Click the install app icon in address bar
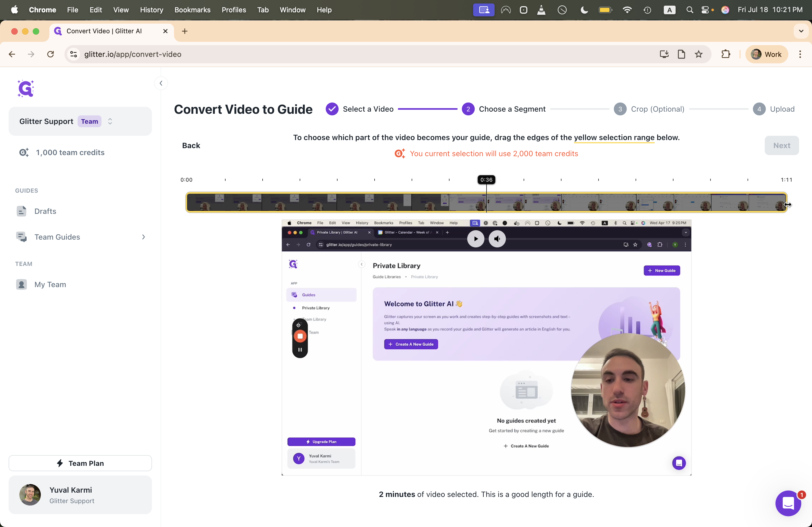The height and width of the screenshot is (527, 812). 664,54
